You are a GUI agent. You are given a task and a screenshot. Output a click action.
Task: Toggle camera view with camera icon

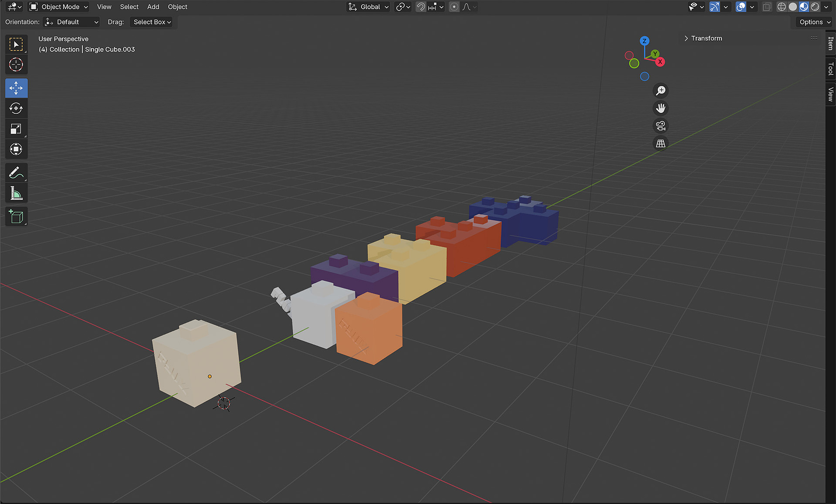tap(661, 126)
